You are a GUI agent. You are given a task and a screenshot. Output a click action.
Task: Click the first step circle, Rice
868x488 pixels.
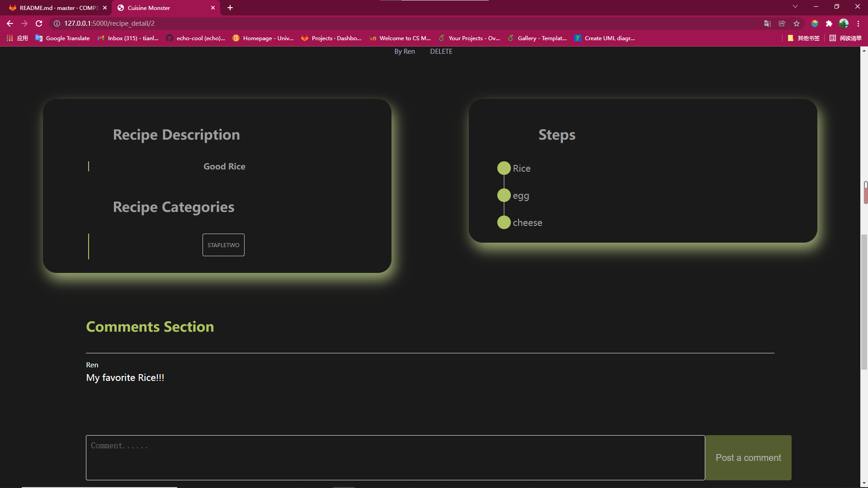(504, 168)
